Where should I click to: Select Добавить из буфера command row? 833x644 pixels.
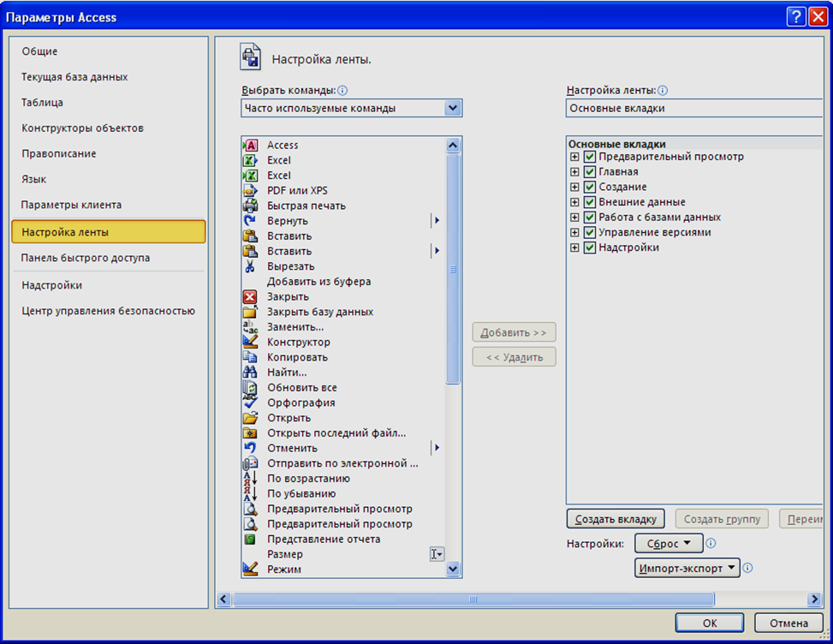pos(343,282)
